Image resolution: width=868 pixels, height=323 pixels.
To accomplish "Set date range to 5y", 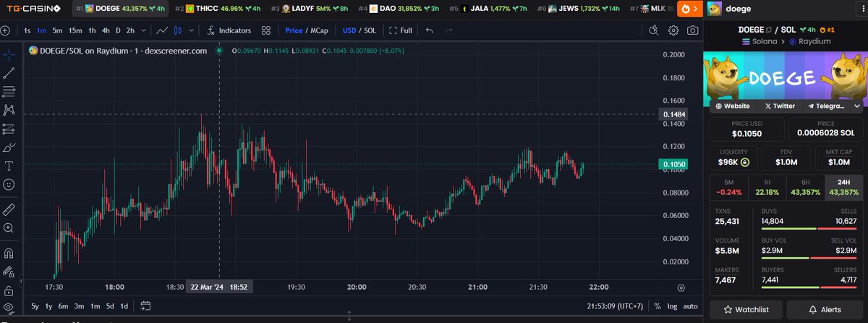I will pyautogui.click(x=35, y=306).
